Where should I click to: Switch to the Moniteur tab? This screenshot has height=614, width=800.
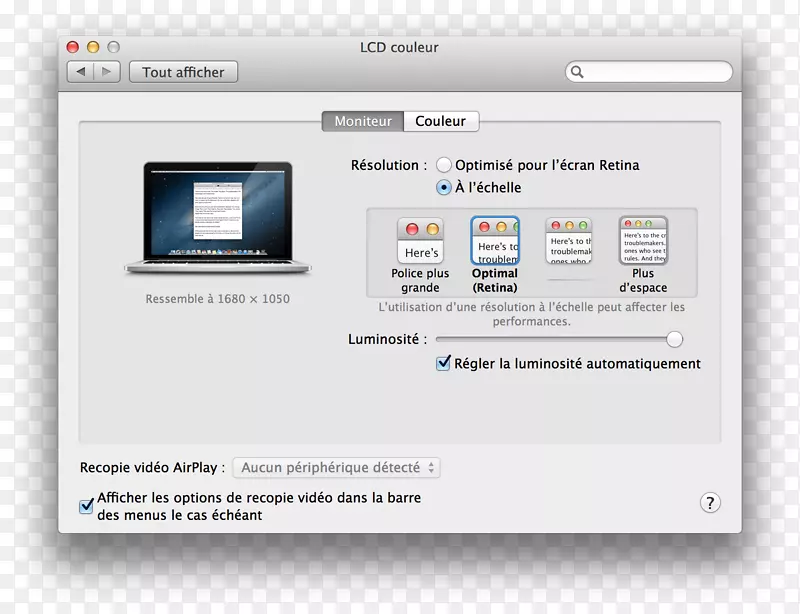tap(362, 120)
